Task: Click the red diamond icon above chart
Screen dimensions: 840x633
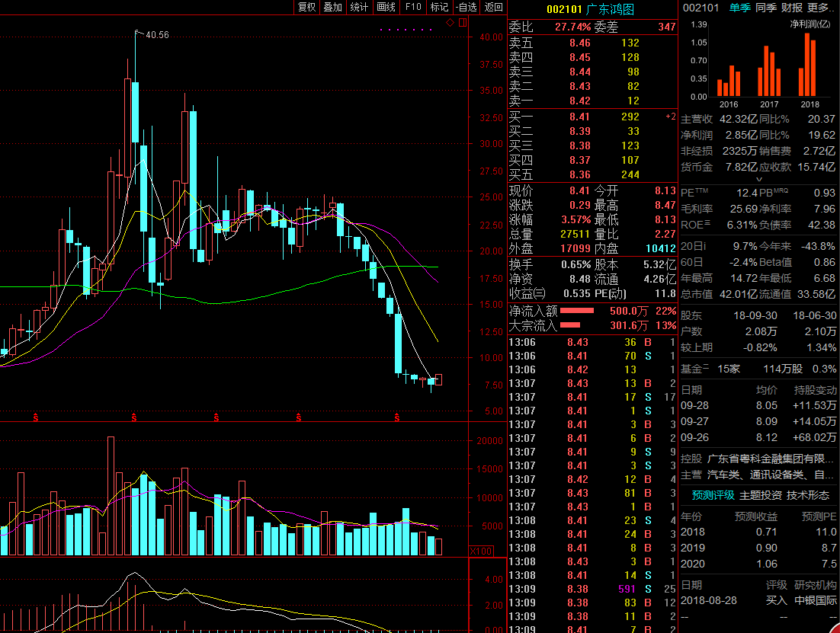Action: 450,24
